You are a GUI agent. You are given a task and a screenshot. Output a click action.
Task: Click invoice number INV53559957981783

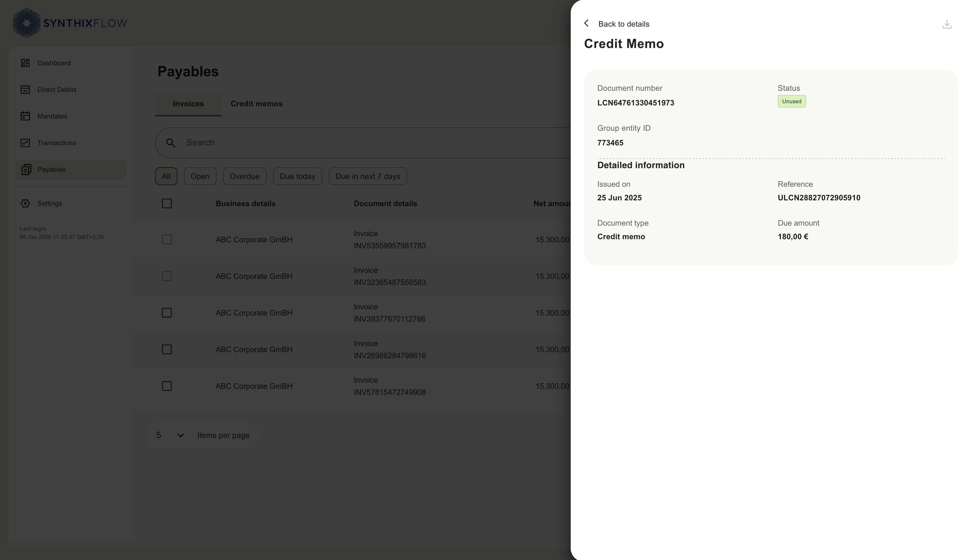pyautogui.click(x=390, y=246)
